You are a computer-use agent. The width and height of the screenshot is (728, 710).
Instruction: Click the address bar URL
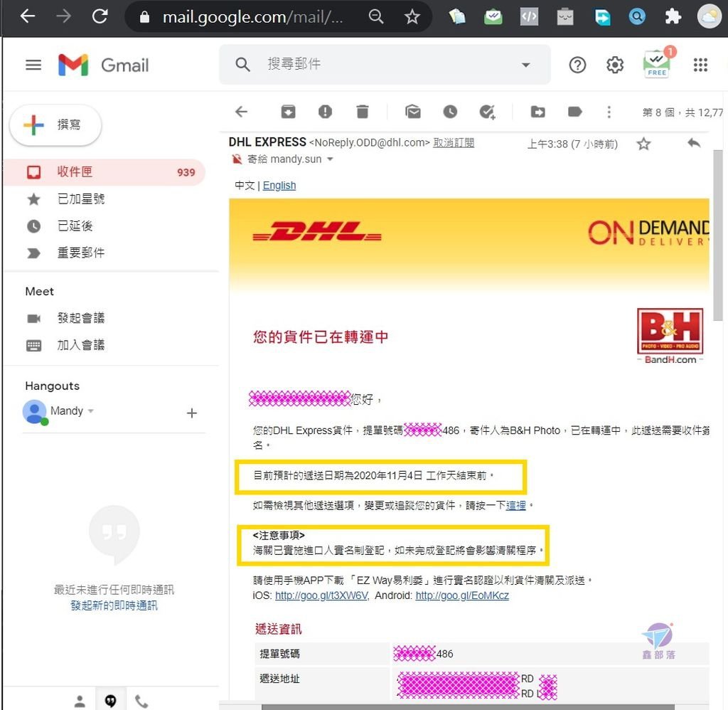click(252, 17)
